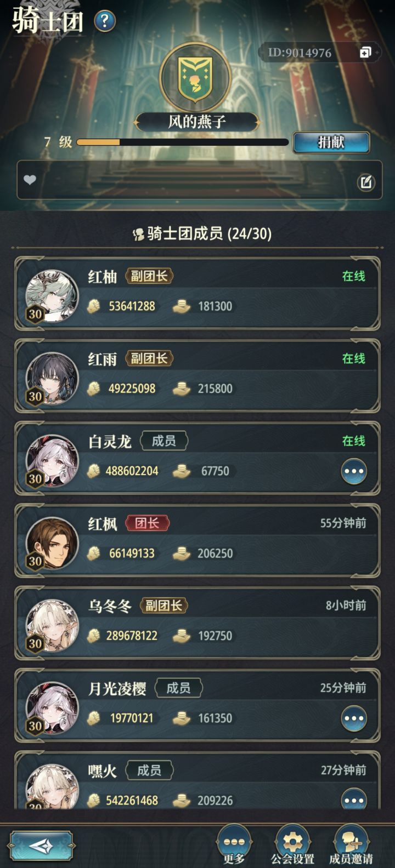Tap the 红雨 member portrait
The width and height of the screenshot is (395, 868).
tap(52, 378)
